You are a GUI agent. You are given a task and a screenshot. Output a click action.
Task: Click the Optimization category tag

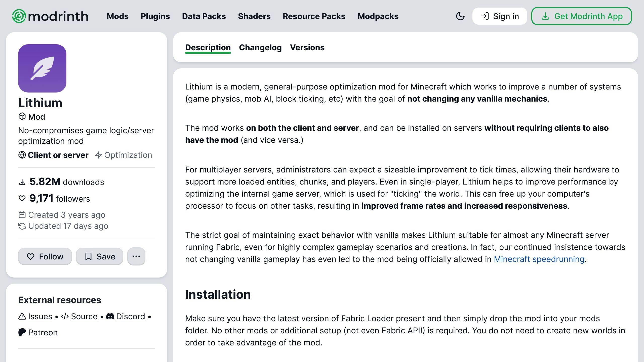pos(124,155)
